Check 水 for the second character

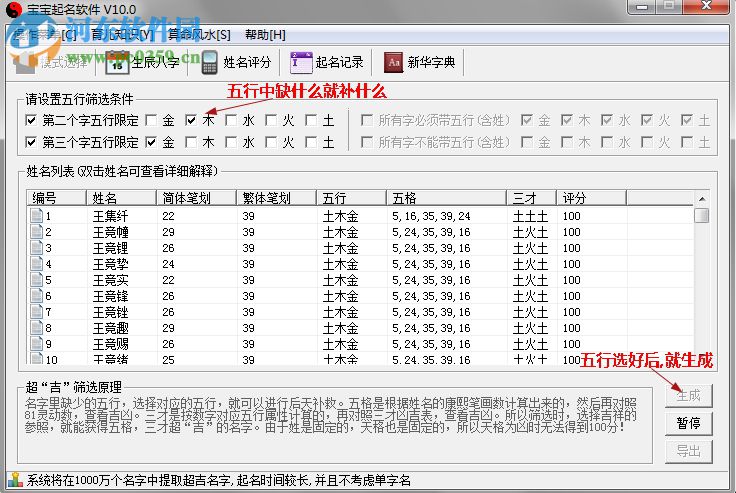tap(231, 120)
